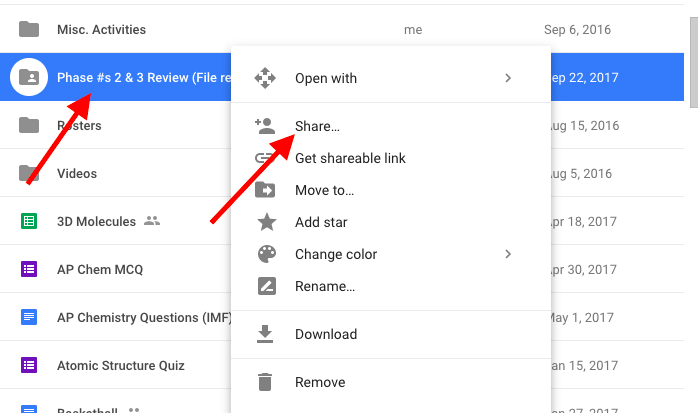698x413 pixels.
Task: Click the Change color palette icon
Action: pyautogui.click(x=267, y=254)
